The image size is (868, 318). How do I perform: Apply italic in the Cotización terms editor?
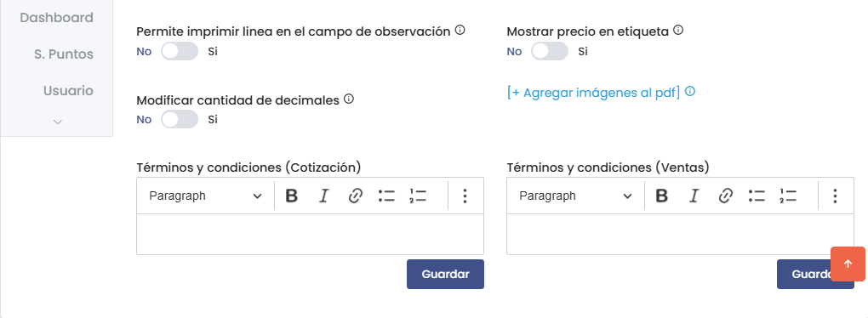coord(324,196)
